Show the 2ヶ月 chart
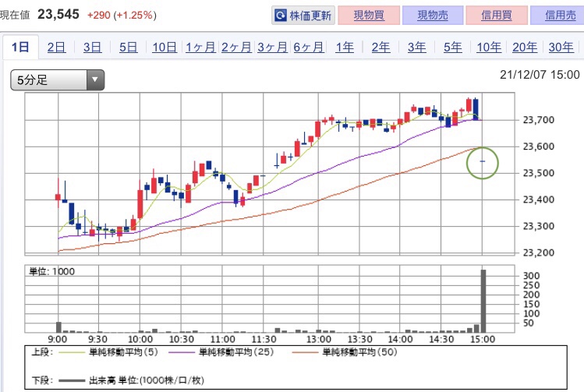Screen dimensions: 584x392 [x=236, y=48]
